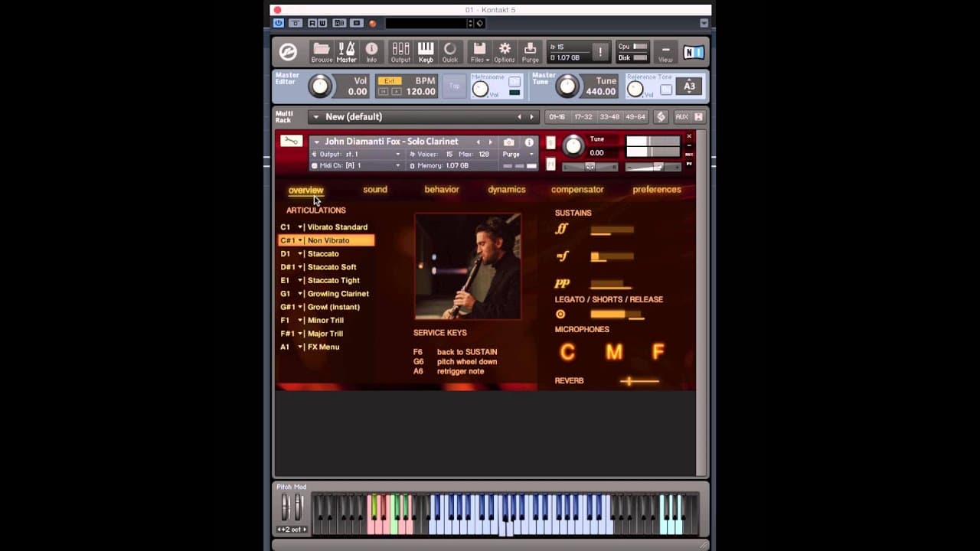980x551 pixels.
Task: Open the instrument info i icon
Action: coord(529,142)
